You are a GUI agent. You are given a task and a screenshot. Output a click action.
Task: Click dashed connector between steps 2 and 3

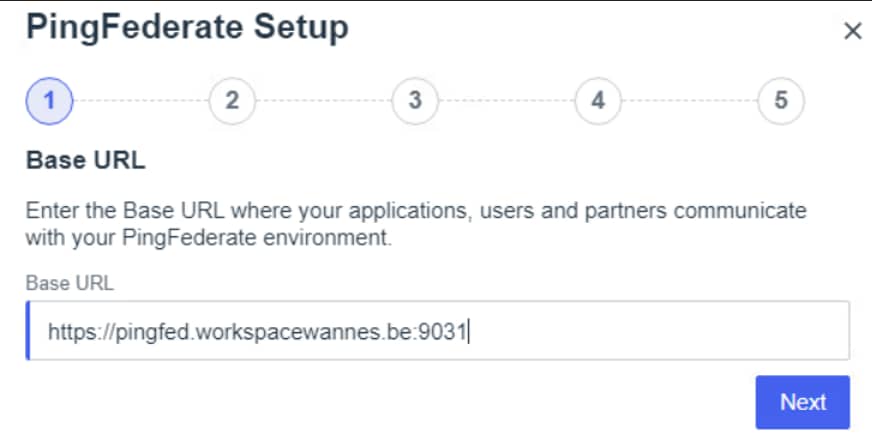tap(323, 101)
